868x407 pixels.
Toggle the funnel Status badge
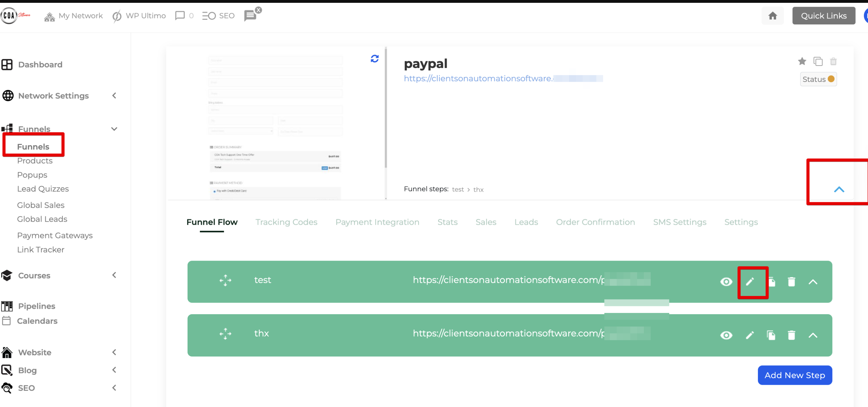pos(818,79)
